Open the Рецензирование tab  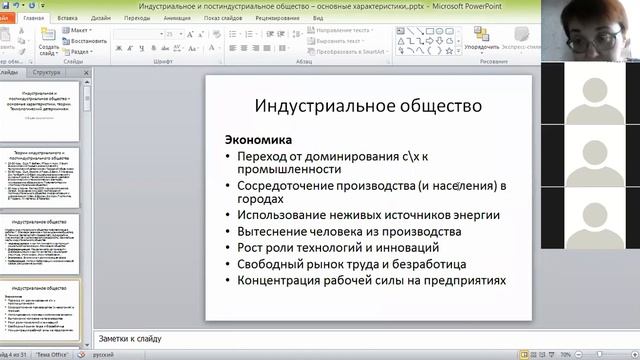(278, 18)
